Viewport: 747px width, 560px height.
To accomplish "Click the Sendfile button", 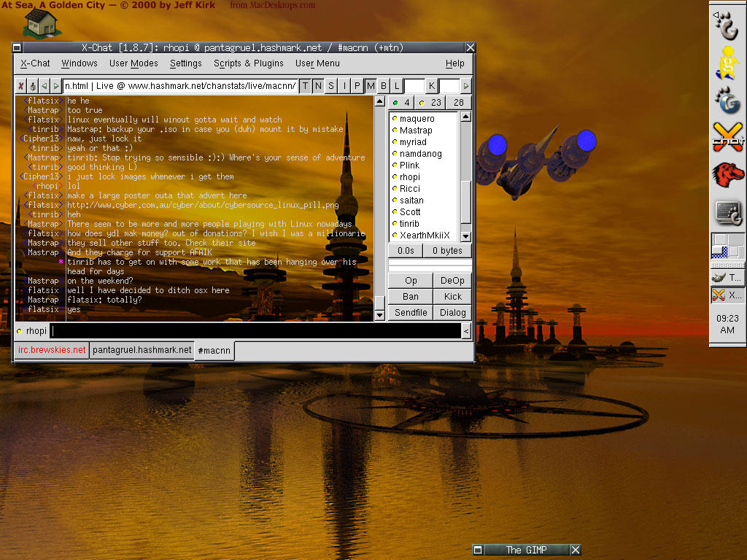I will [411, 313].
